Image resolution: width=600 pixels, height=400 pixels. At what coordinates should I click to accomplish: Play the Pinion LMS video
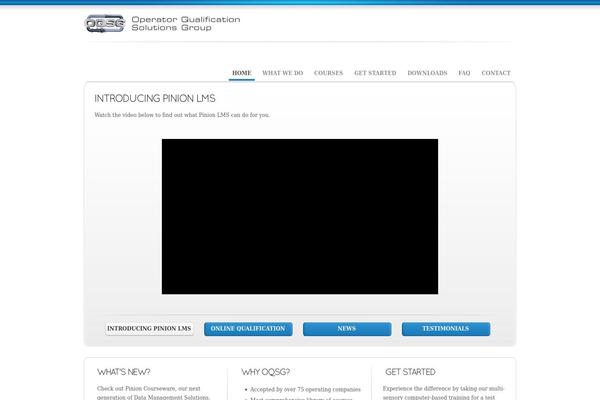point(300,217)
